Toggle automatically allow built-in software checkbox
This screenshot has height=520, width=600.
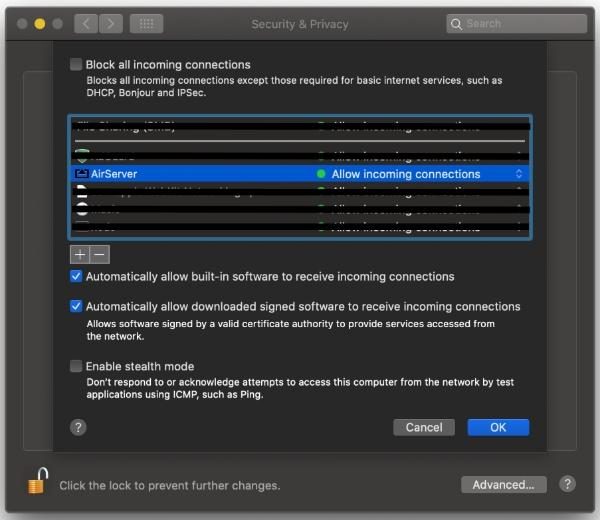click(76, 276)
